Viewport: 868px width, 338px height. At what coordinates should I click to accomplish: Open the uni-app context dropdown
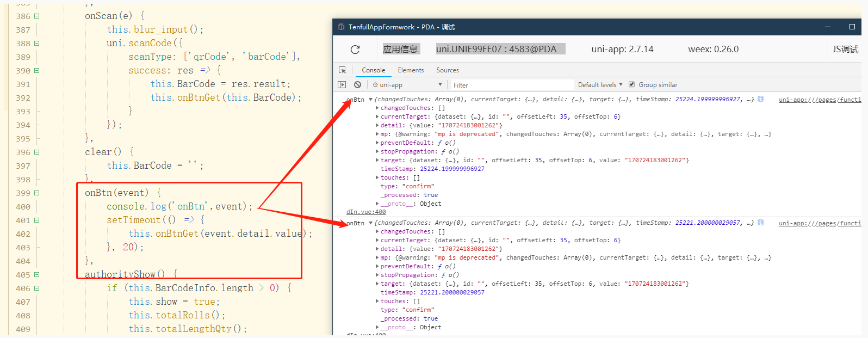(407, 85)
